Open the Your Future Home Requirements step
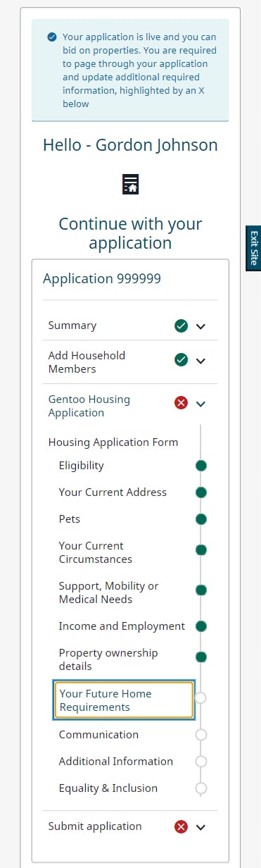Image resolution: width=261 pixels, height=868 pixels. (124, 700)
